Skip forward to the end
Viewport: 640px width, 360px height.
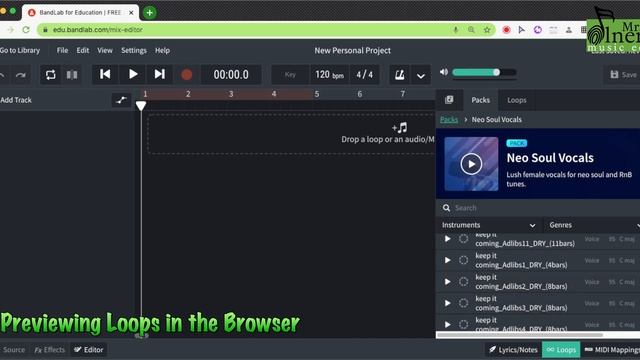click(160, 74)
